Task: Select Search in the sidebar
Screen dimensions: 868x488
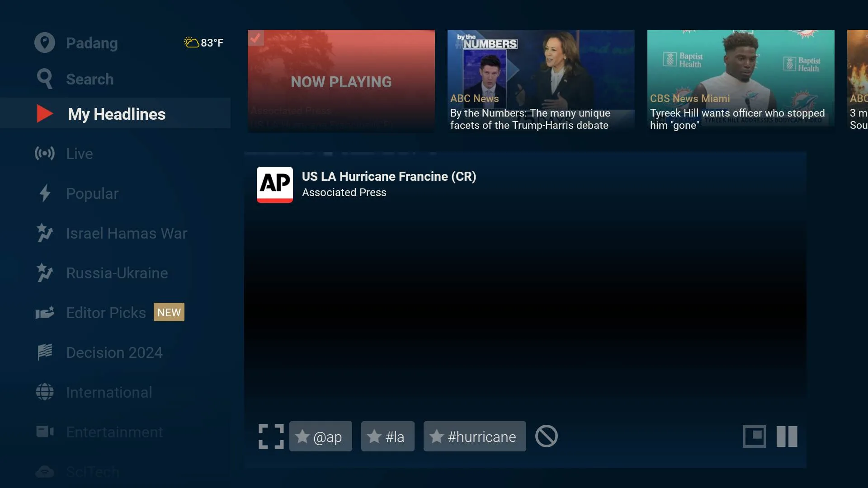Action: [x=115, y=79]
